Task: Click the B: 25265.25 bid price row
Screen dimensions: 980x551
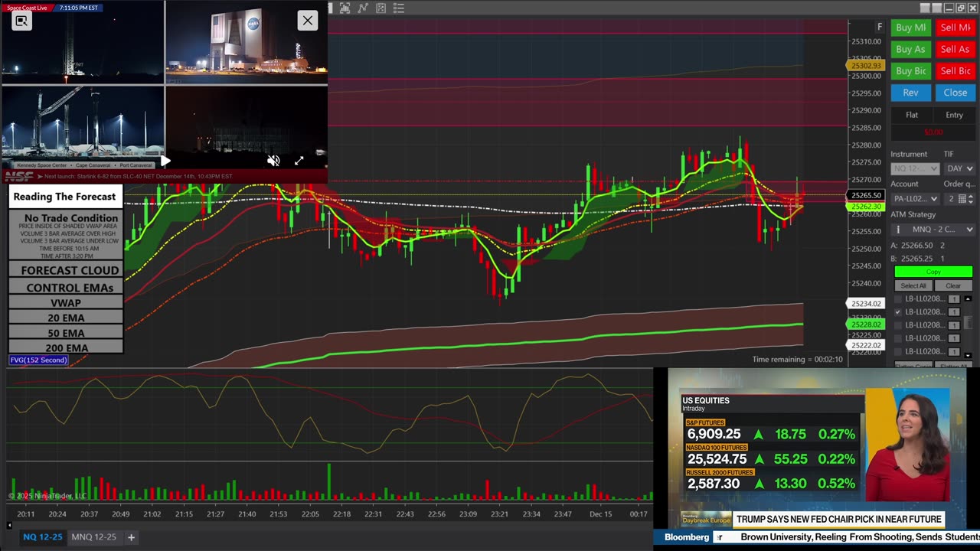Action: [917, 259]
